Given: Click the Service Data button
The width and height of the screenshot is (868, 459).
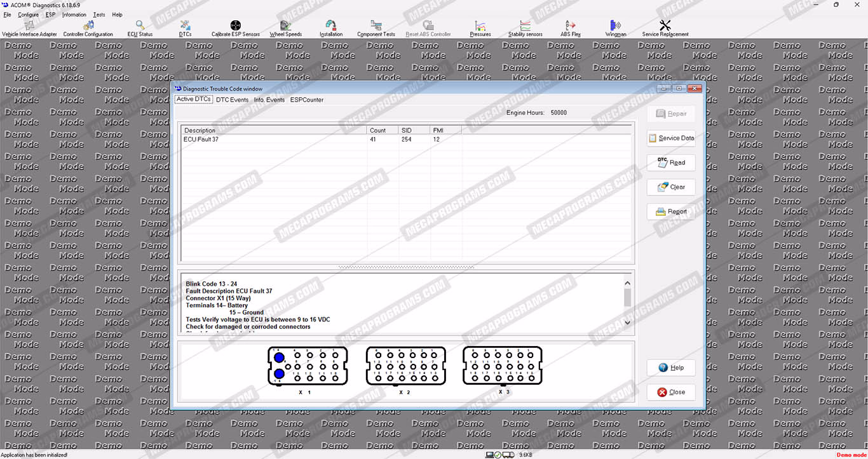Looking at the screenshot, I should click(x=671, y=138).
